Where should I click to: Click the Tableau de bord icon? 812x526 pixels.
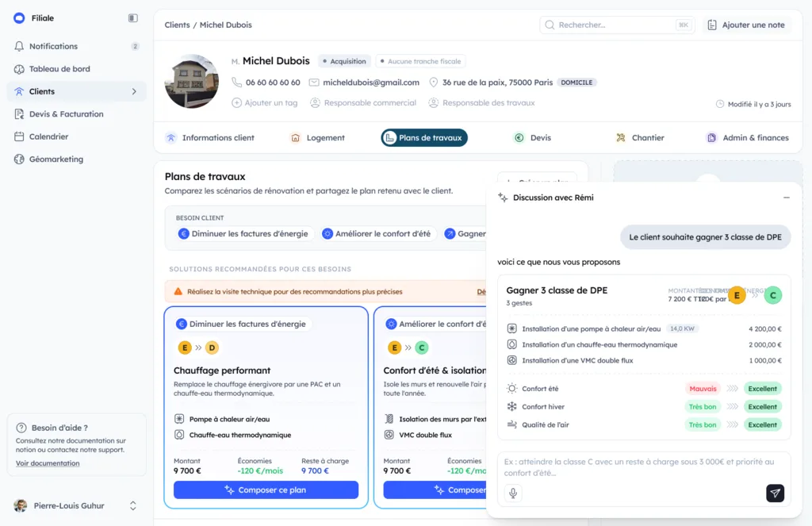19,69
